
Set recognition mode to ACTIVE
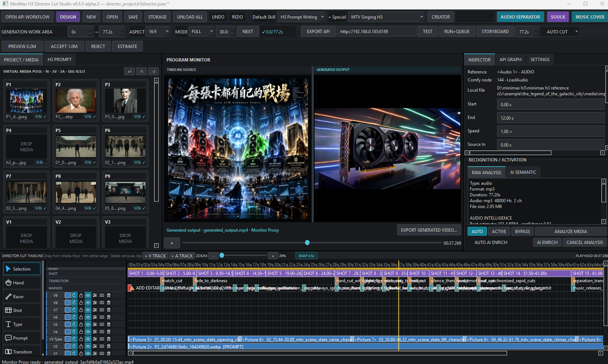[499, 232]
